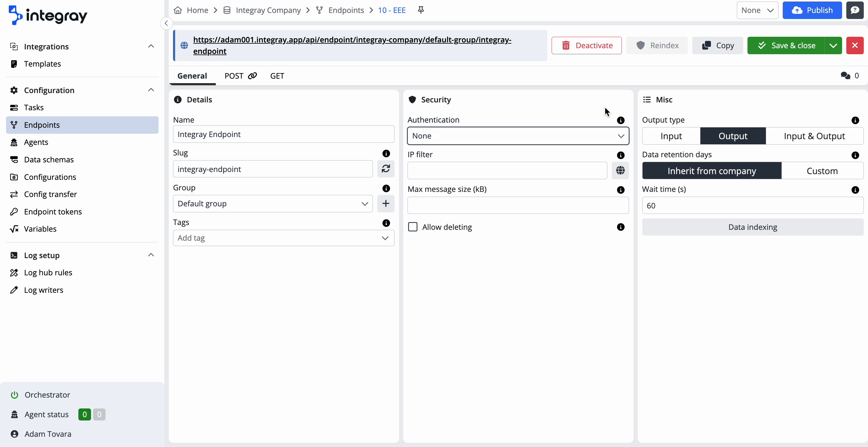Open the Default group dropdown
Viewport: 868px width, 447px height.
(x=272, y=203)
